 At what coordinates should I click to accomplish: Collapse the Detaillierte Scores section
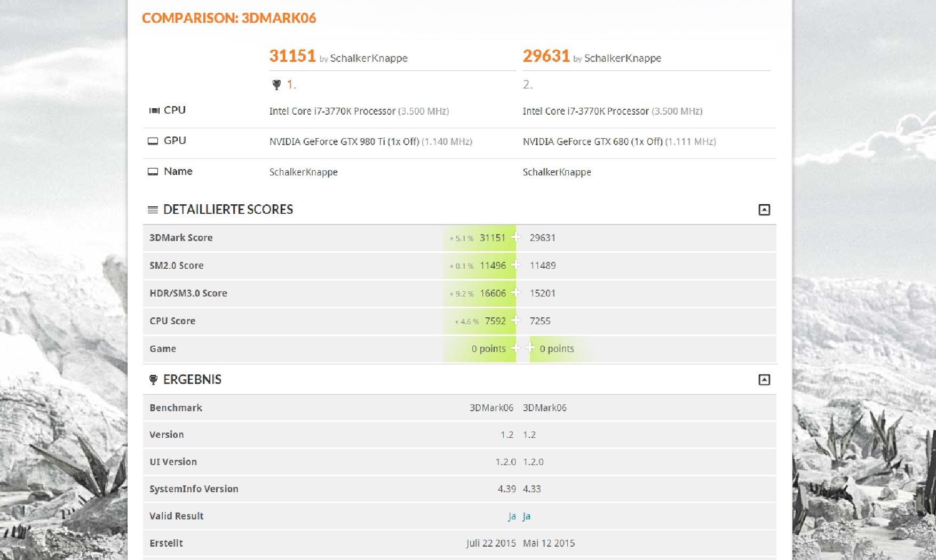764,210
